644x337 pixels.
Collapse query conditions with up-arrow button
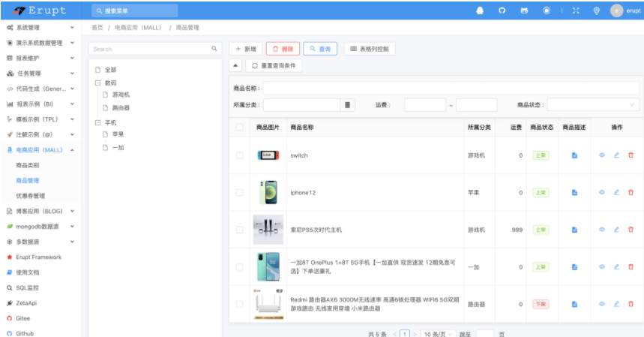point(235,65)
